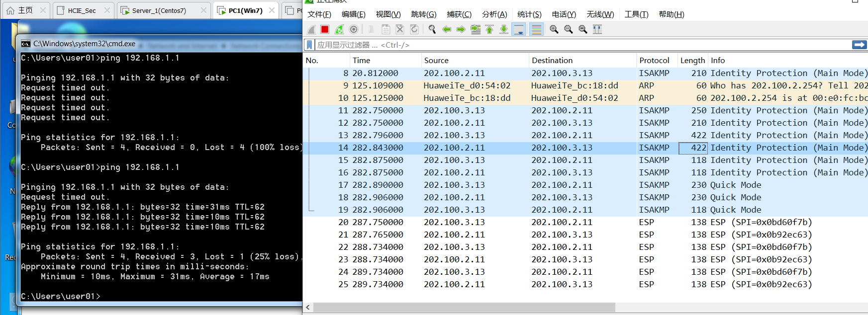Click the start capture shark fin icon
868x315 pixels.
click(311, 29)
